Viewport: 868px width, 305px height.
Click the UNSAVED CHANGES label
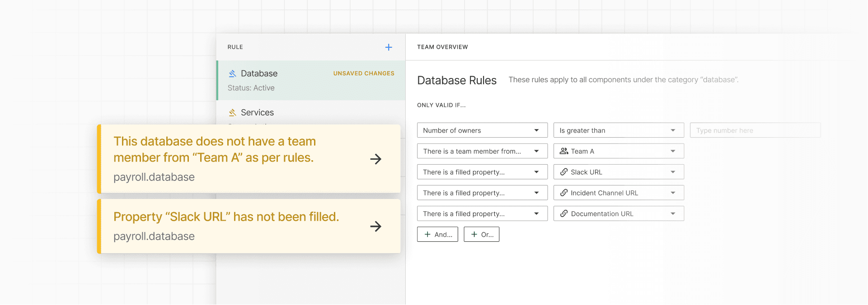click(x=364, y=73)
